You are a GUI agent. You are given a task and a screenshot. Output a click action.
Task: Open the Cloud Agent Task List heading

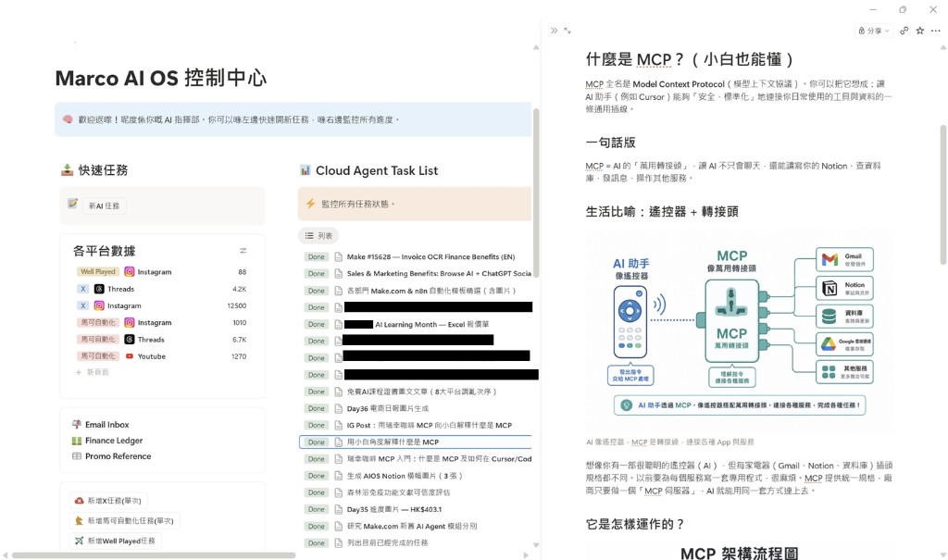pyautogui.click(x=377, y=170)
